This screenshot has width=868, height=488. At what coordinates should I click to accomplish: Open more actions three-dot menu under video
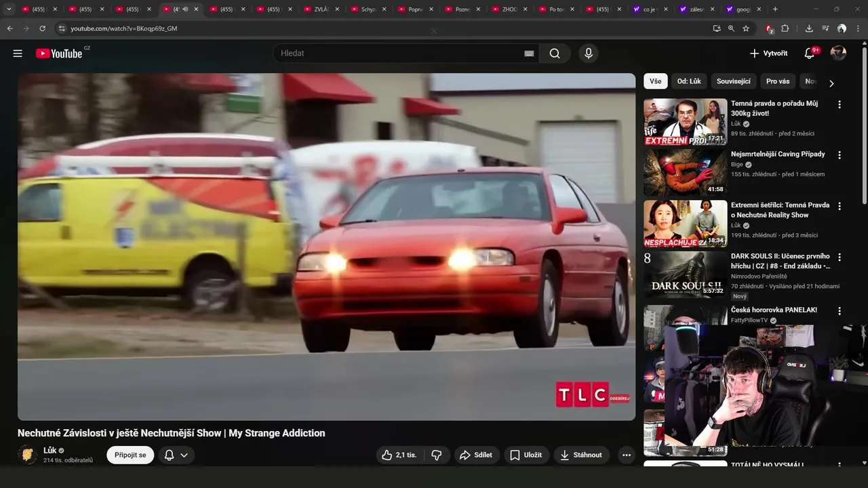(x=627, y=455)
